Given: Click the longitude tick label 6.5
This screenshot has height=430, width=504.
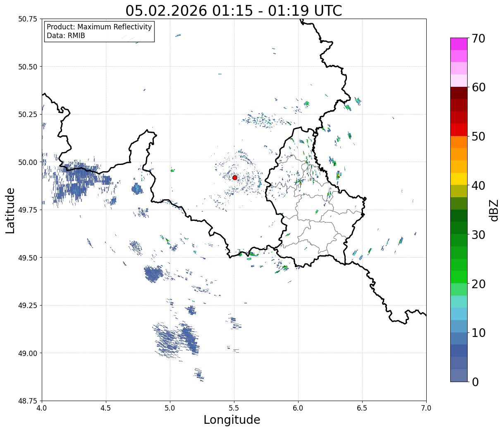Looking at the screenshot, I should [362, 408].
